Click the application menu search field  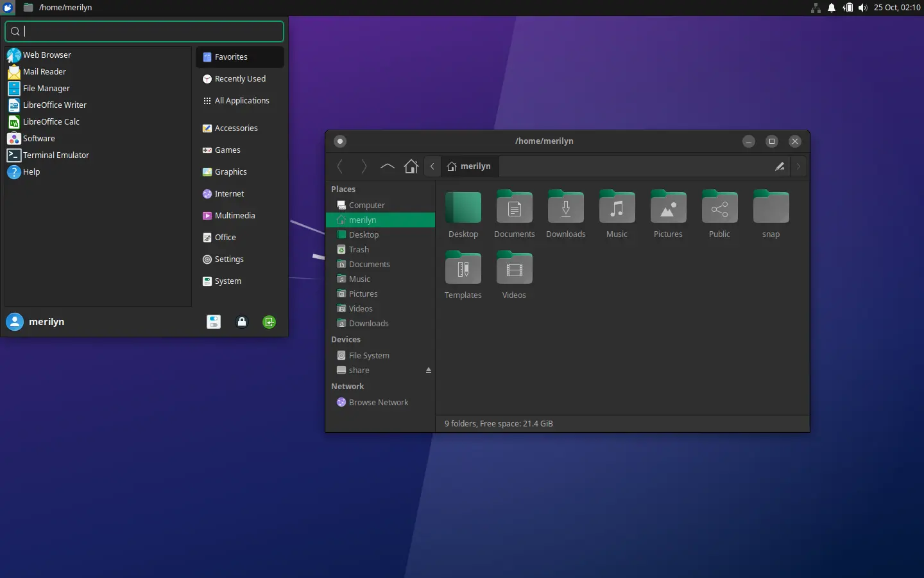point(144,31)
